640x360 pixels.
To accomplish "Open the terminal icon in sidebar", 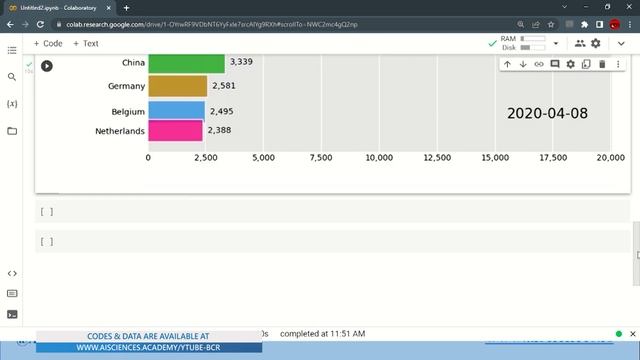I will click(x=12, y=314).
